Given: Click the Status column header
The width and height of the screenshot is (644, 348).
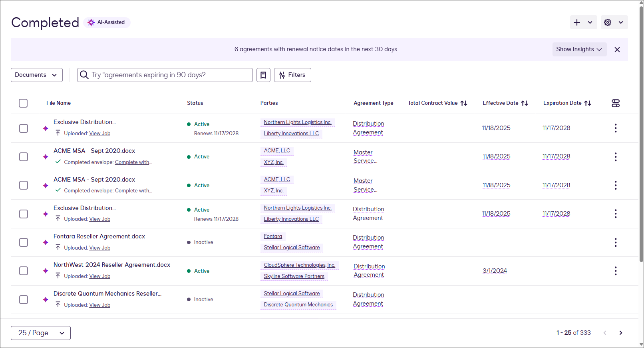Looking at the screenshot, I should click(195, 103).
